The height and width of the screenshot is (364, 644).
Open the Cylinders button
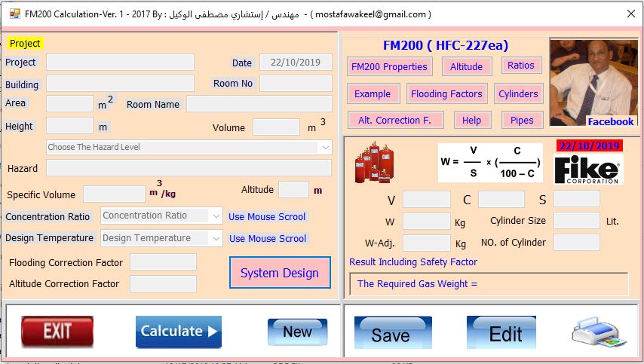[x=518, y=93]
